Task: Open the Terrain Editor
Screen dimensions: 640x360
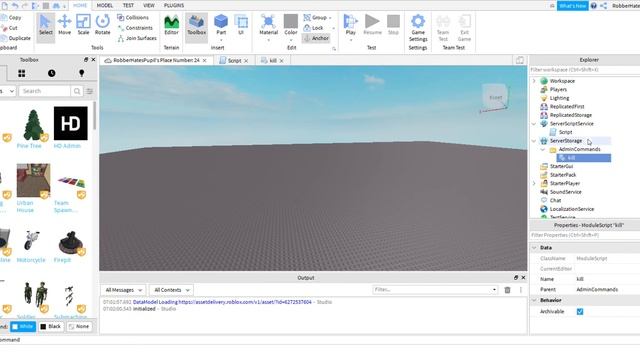Action: click(171, 25)
